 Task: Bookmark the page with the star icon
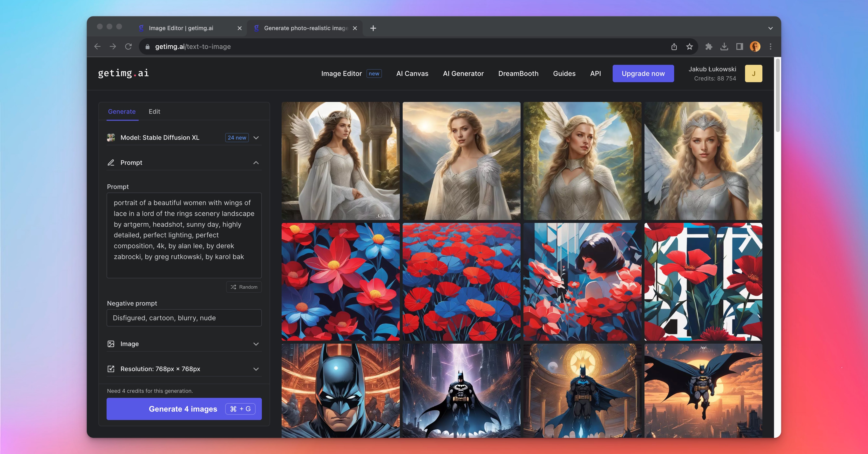click(x=690, y=47)
